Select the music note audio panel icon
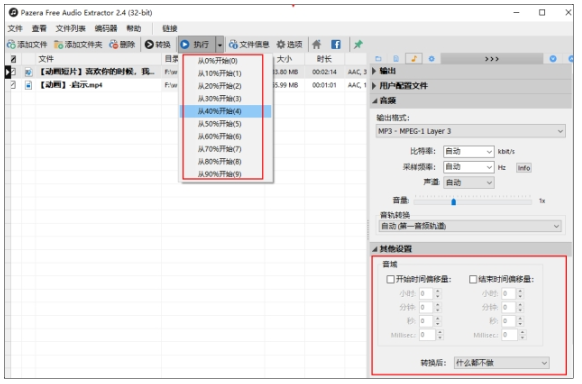 point(414,59)
